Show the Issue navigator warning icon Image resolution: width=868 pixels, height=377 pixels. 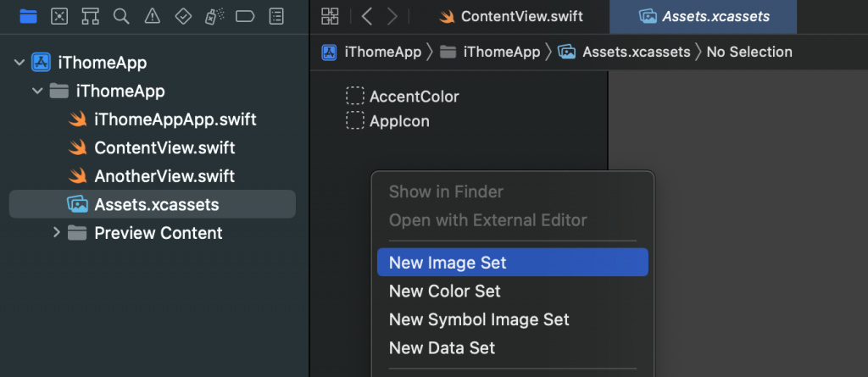(x=152, y=15)
